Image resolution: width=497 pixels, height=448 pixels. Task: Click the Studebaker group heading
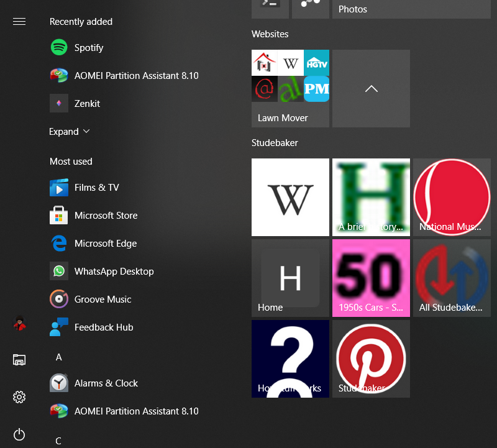click(275, 143)
